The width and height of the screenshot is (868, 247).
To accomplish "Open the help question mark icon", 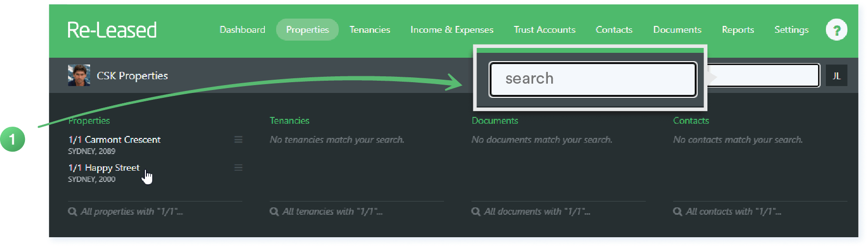I will coord(836,30).
